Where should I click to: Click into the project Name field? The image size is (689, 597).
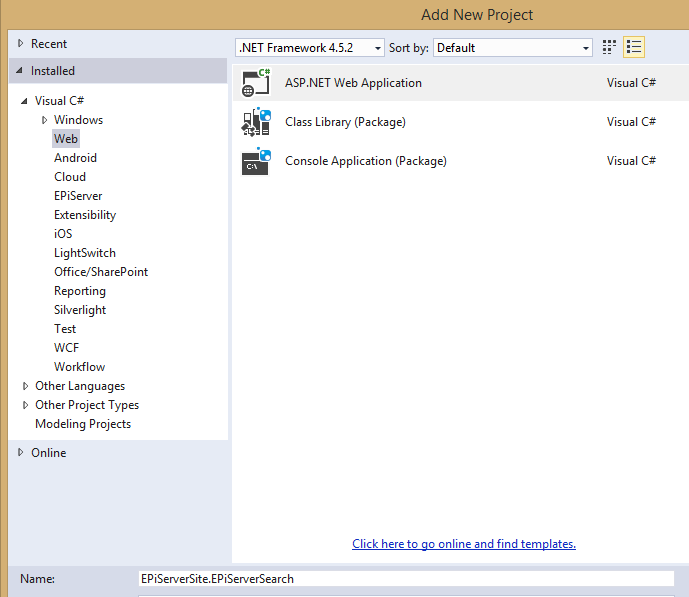pyautogui.click(x=406, y=579)
